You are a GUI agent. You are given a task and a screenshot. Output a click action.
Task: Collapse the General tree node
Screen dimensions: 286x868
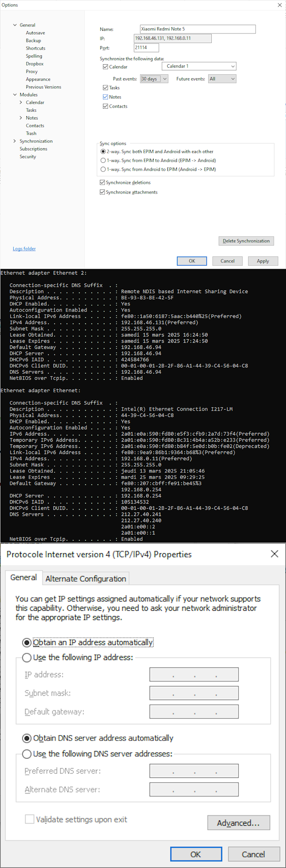click(15, 25)
